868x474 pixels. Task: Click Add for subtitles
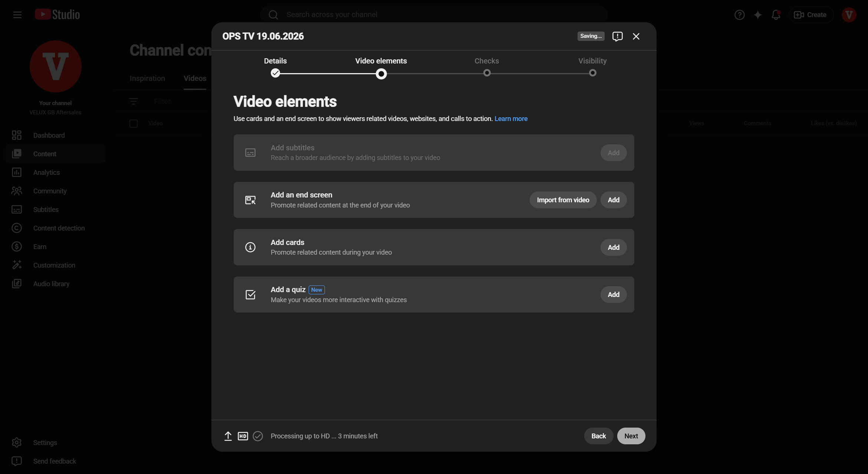pyautogui.click(x=614, y=153)
